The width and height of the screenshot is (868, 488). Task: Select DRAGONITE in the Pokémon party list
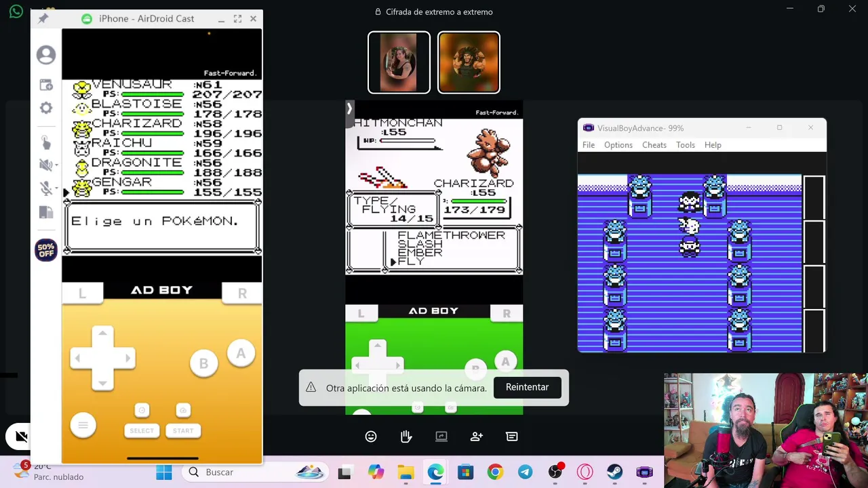coord(136,163)
